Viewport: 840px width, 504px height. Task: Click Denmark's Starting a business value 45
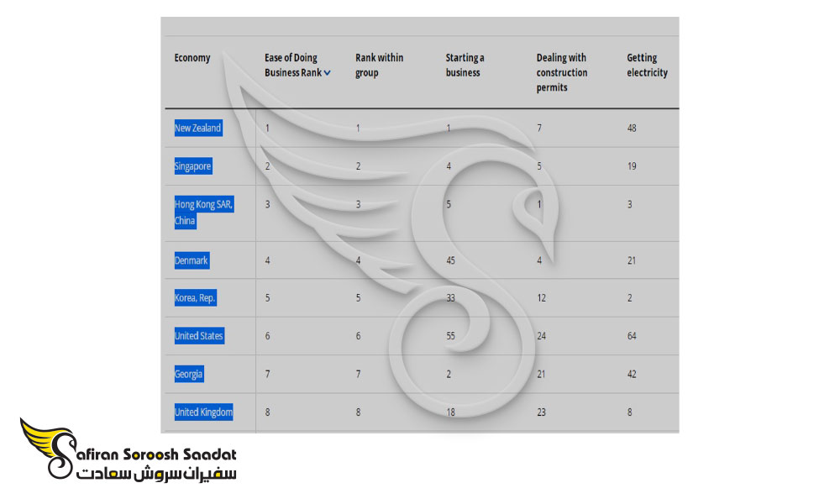(450, 260)
